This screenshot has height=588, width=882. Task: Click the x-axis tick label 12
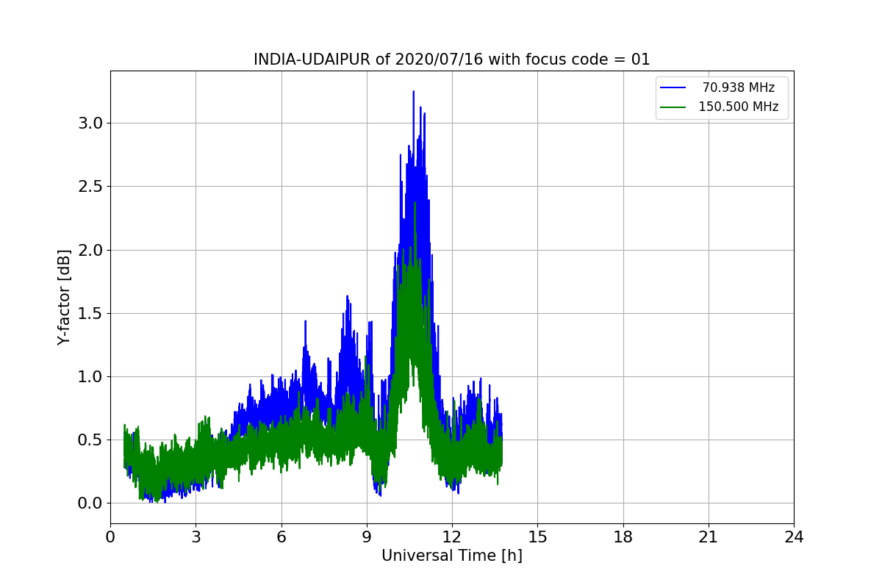point(452,537)
